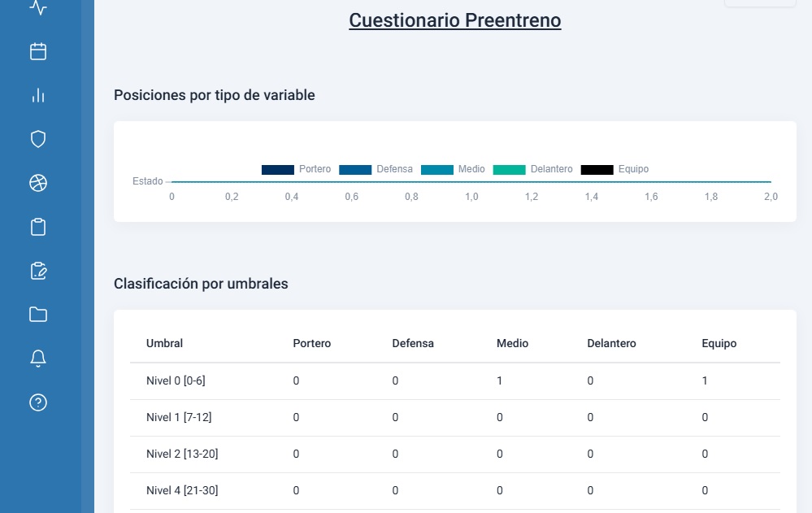
Task: Click the Estado axis label in chart
Action: [x=148, y=181]
